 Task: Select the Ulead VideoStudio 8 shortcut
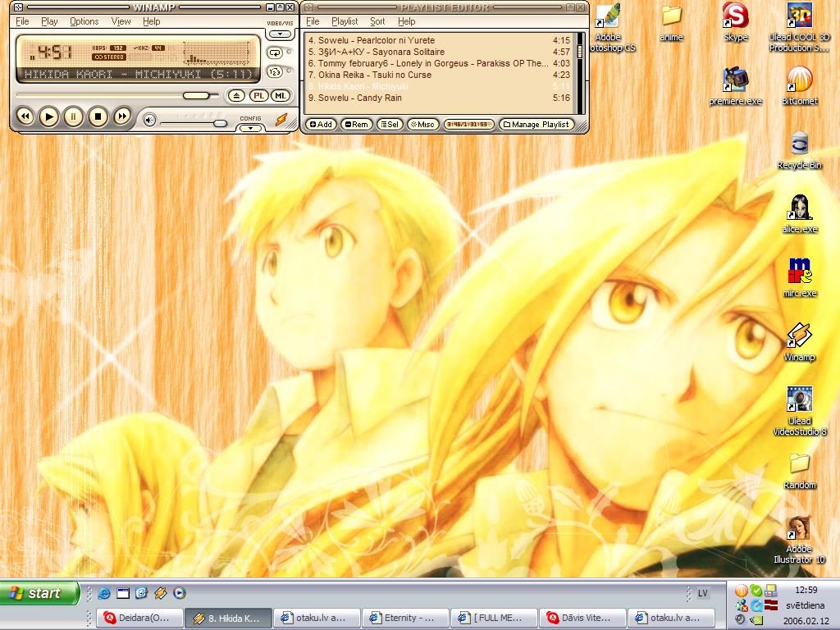(x=799, y=412)
